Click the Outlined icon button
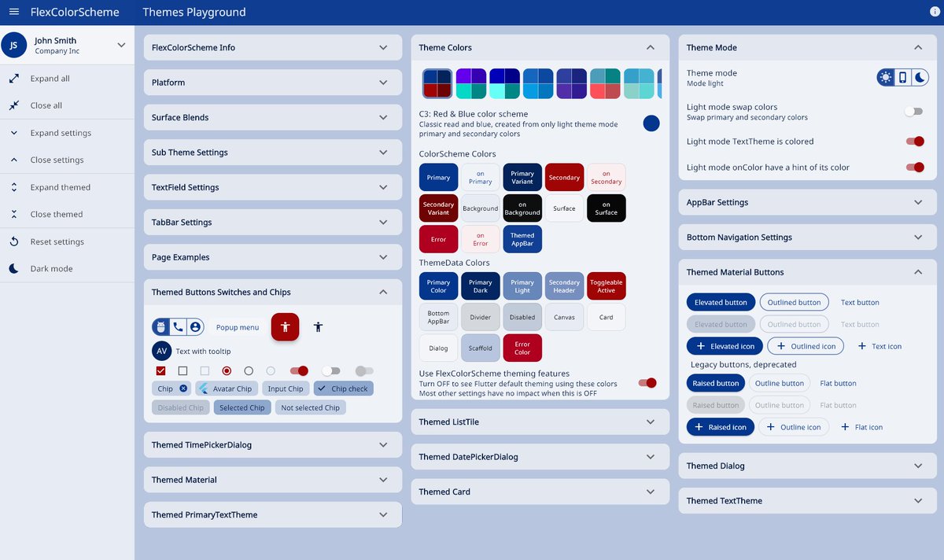The width and height of the screenshot is (944, 560). click(x=806, y=346)
